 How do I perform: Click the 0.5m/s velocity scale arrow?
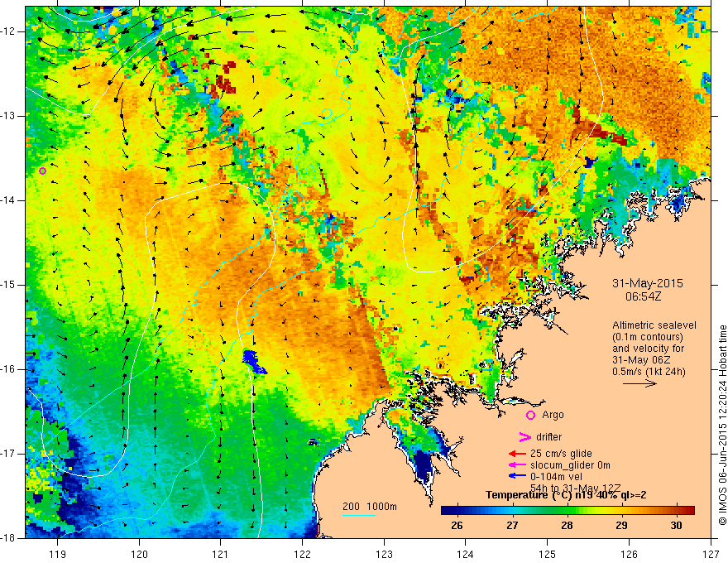click(639, 383)
